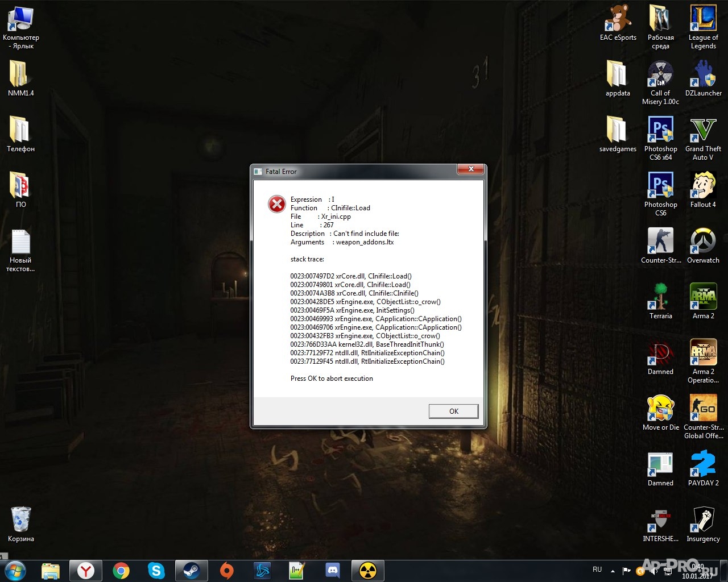Click the 'CInifile::Load' function text

click(x=350, y=208)
